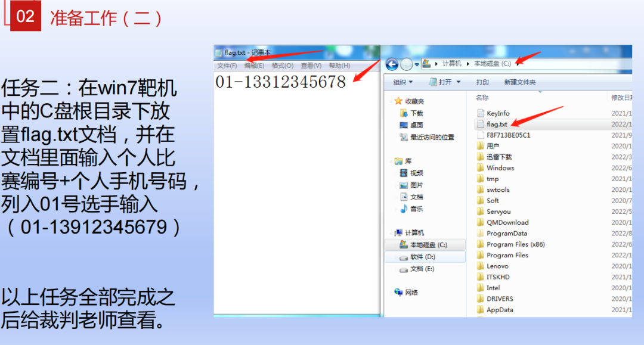
Task: Open the dropdown arrow next to 打开
Action: (x=459, y=82)
